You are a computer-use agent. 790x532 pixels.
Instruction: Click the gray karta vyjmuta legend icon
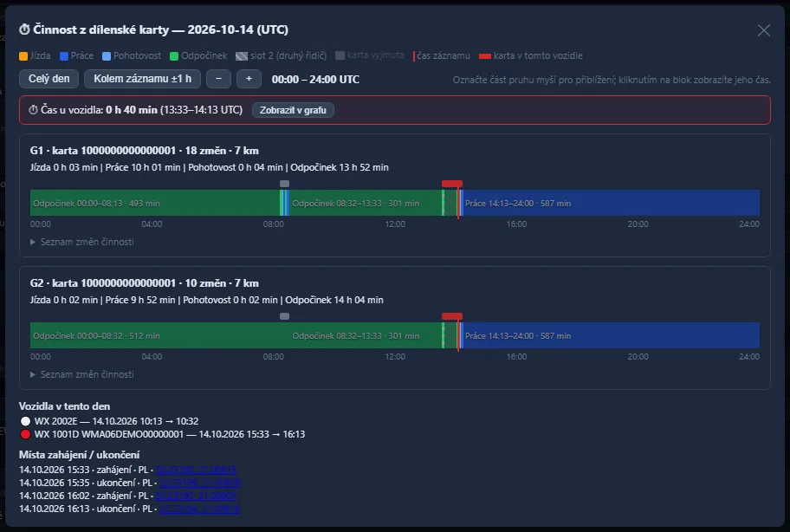tap(340, 55)
